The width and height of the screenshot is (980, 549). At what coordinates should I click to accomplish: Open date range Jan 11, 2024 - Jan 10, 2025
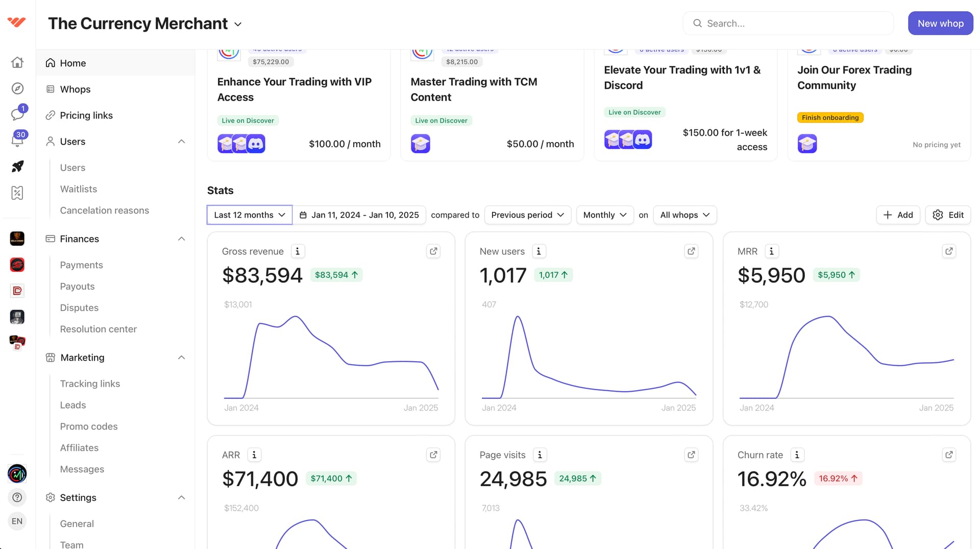pyautogui.click(x=359, y=215)
